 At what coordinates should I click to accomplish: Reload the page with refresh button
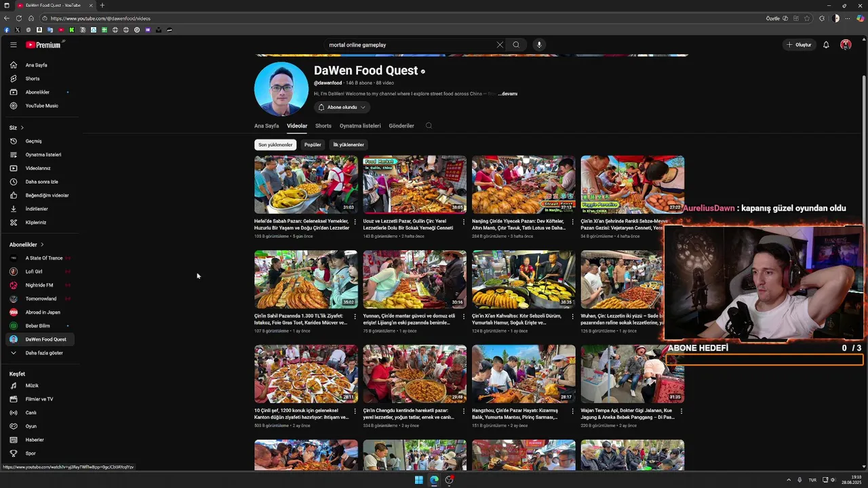(19, 18)
